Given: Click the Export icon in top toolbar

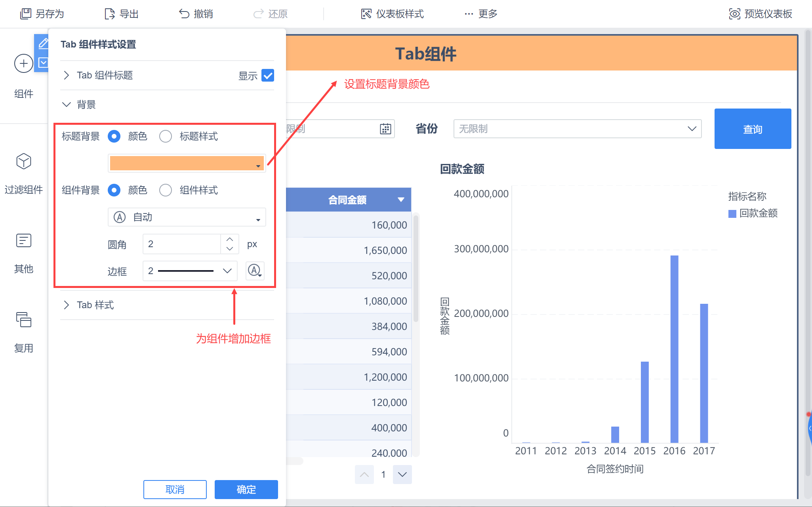Looking at the screenshot, I should [x=109, y=14].
